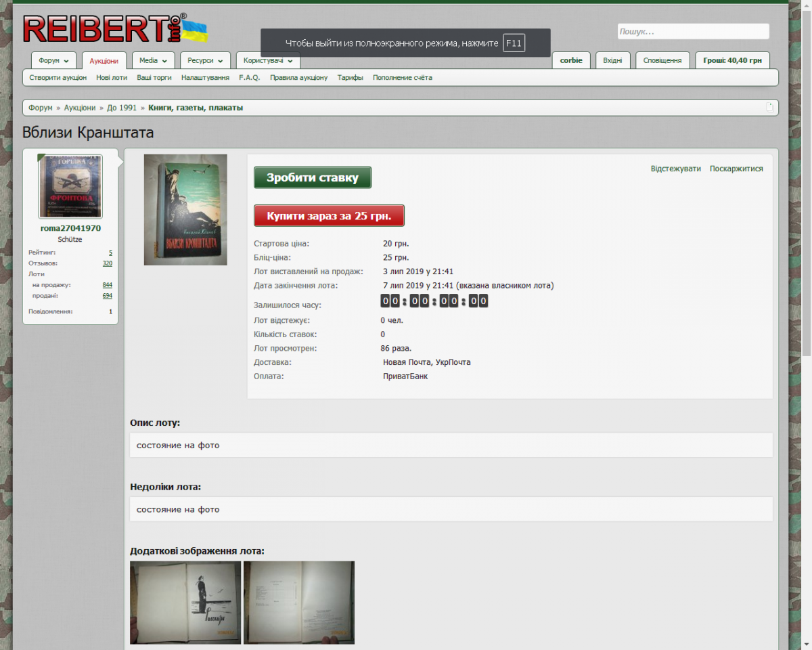This screenshot has width=812, height=650.
Task: Click the delivery text Новая Почта, УкрПочта
Action: pos(427,362)
